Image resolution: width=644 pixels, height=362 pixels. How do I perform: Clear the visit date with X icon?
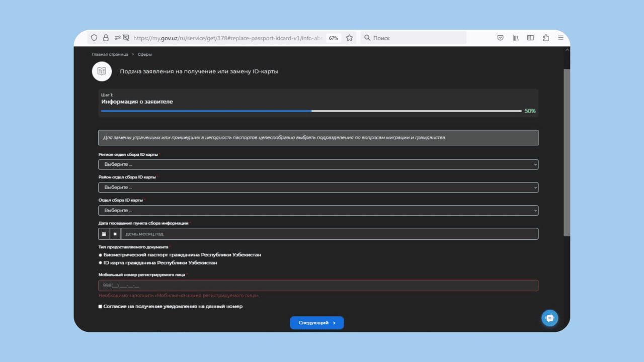coord(115,234)
